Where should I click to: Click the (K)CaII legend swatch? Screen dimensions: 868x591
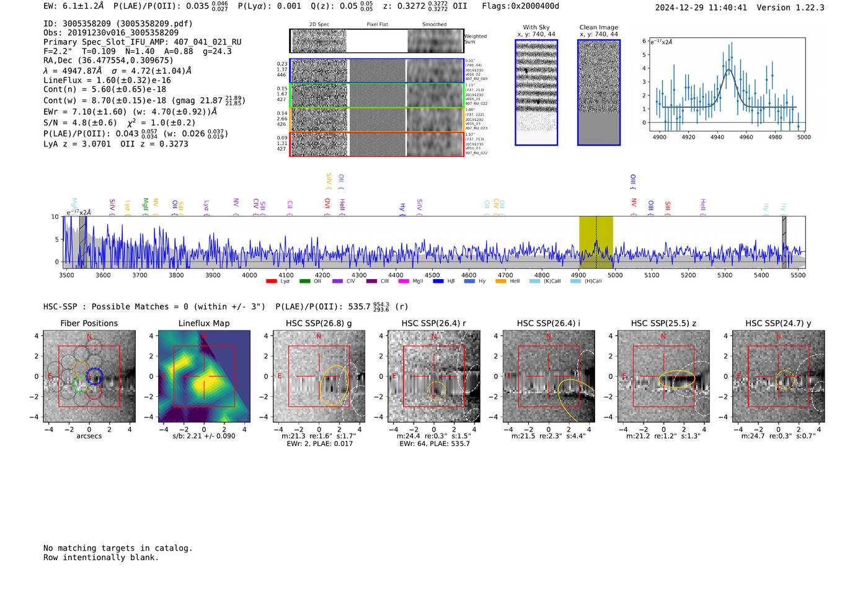[534, 282]
